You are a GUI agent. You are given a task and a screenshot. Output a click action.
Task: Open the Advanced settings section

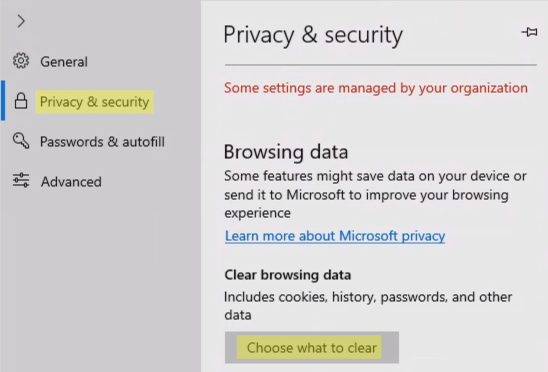71,182
